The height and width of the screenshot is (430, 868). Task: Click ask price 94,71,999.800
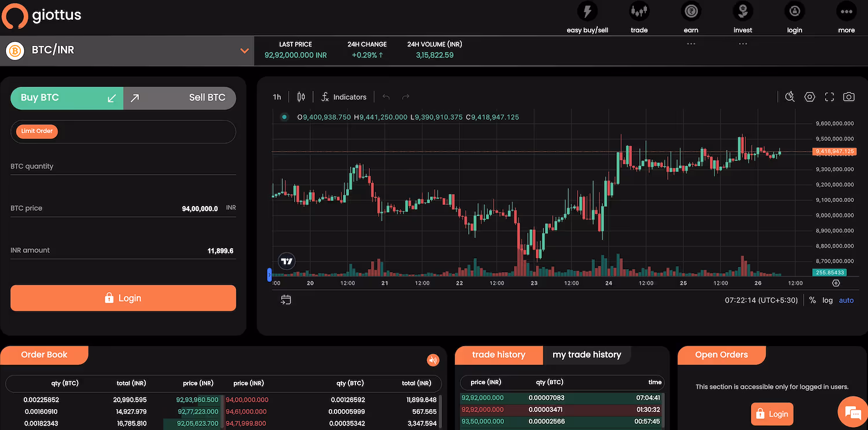click(x=247, y=424)
